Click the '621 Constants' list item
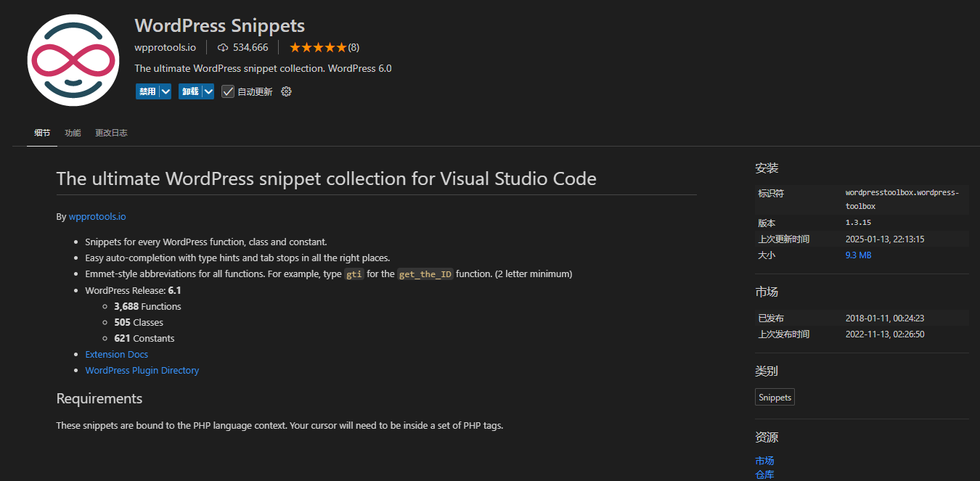This screenshot has height=481, width=980. pos(144,338)
